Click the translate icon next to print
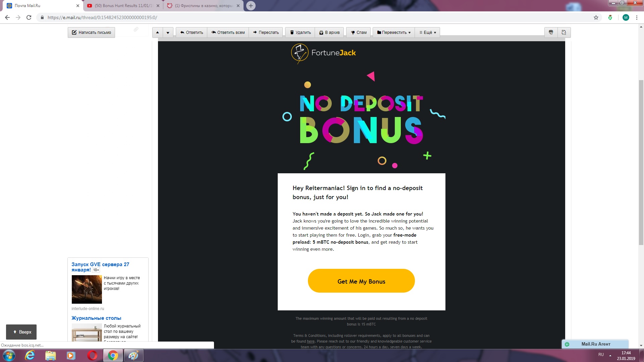 [x=564, y=33]
